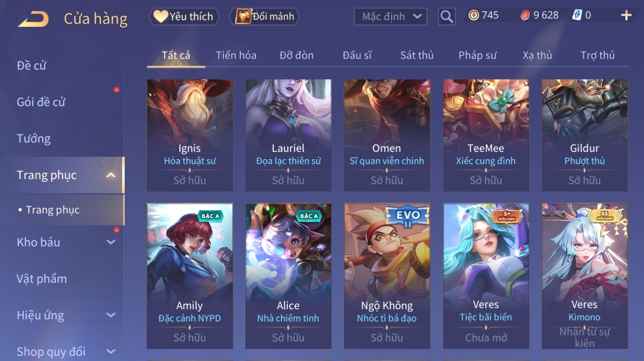Switch to the Sát thủ tab
Screen dimensions: 644x361
click(417, 55)
